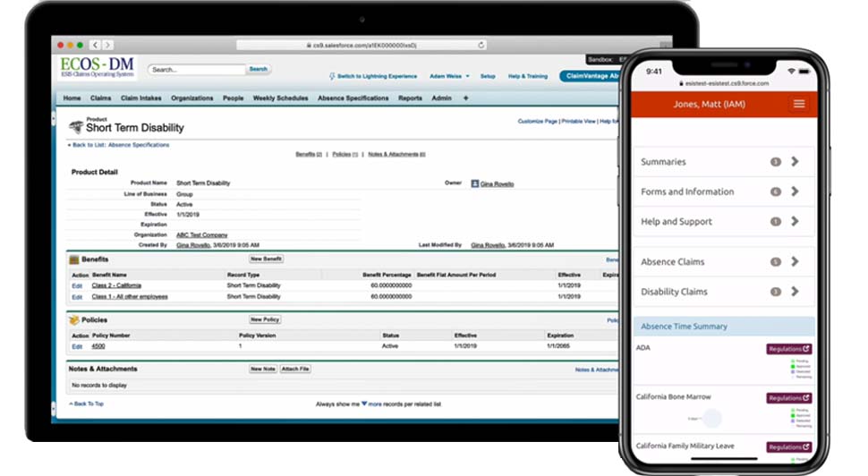Click the browser address bar on laptop
The height and width of the screenshot is (476, 868).
(362, 46)
